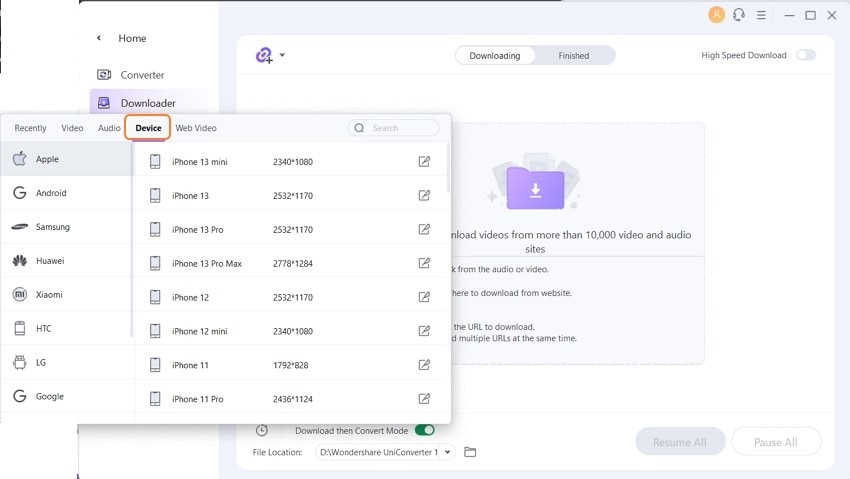Select HTC device brand
The height and width of the screenshot is (479, 850).
(66, 328)
